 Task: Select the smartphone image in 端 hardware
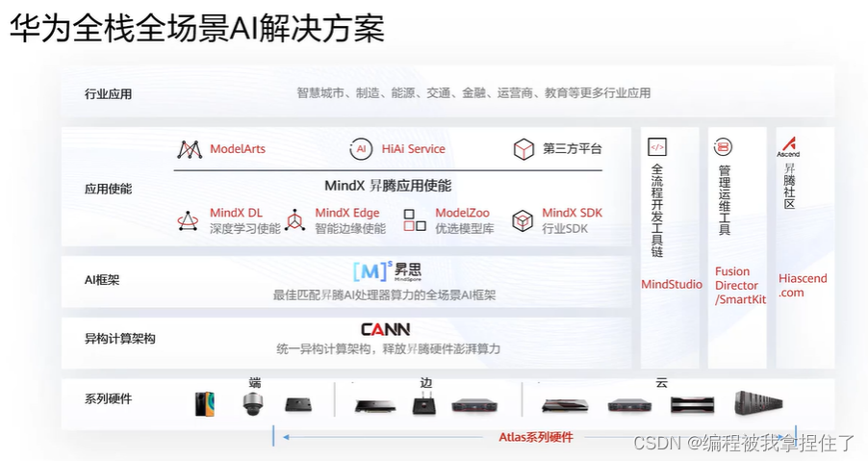(205, 404)
